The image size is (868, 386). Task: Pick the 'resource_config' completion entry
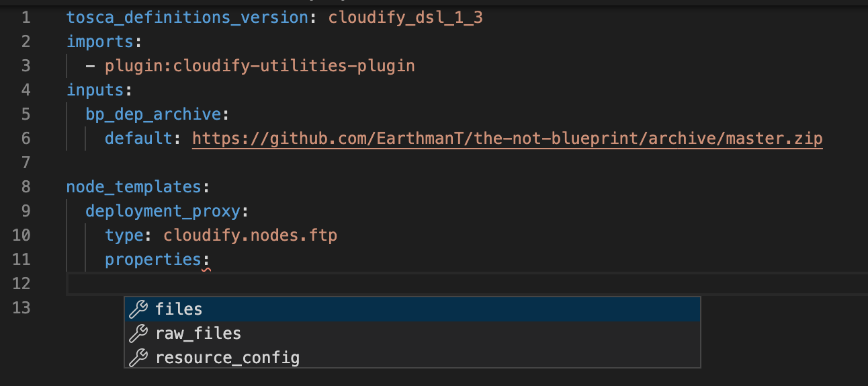413,357
